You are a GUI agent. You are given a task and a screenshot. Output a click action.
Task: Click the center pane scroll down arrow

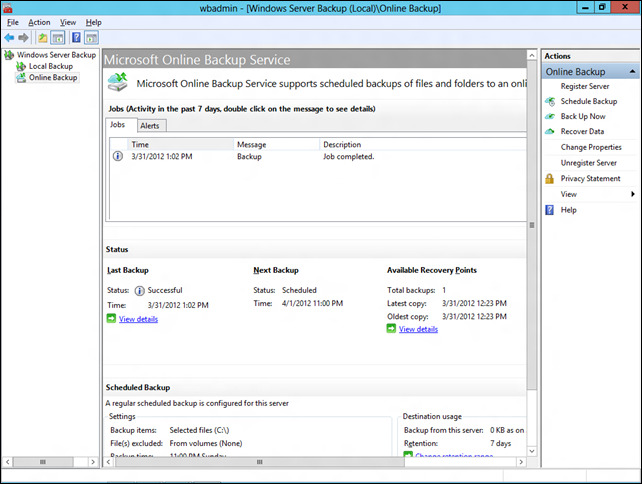(531, 451)
